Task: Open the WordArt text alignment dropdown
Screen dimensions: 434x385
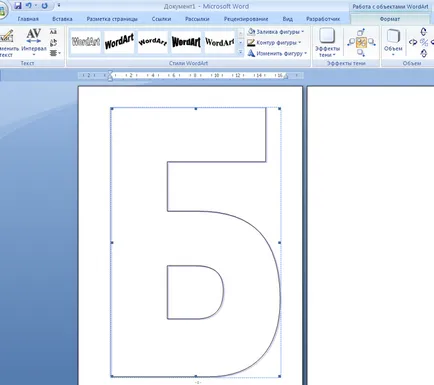Action: (x=55, y=53)
